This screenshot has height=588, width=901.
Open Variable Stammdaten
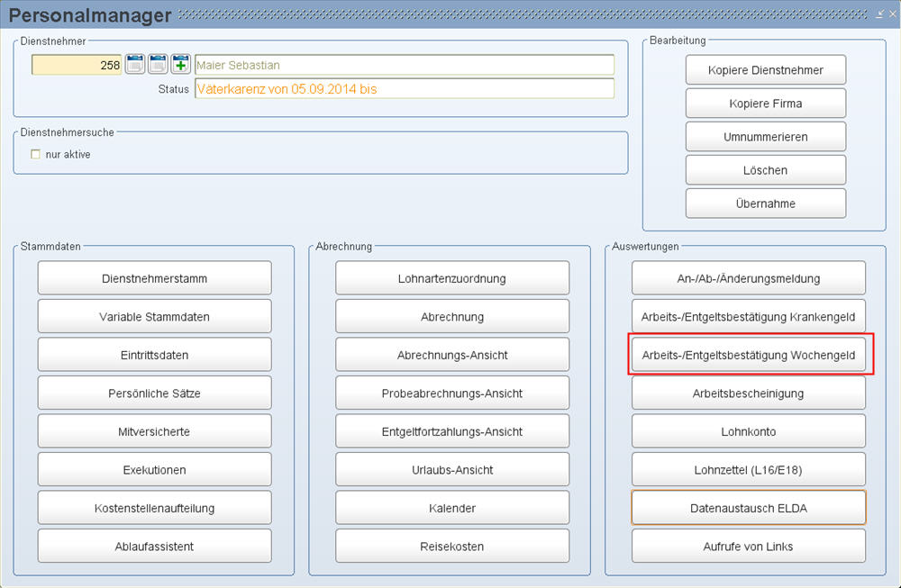[x=155, y=316]
